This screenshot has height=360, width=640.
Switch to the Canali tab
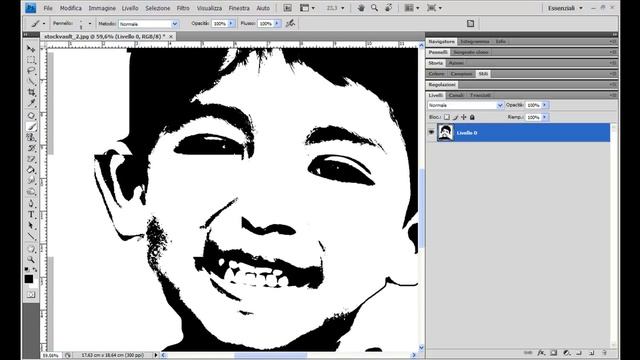click(456, 95)
